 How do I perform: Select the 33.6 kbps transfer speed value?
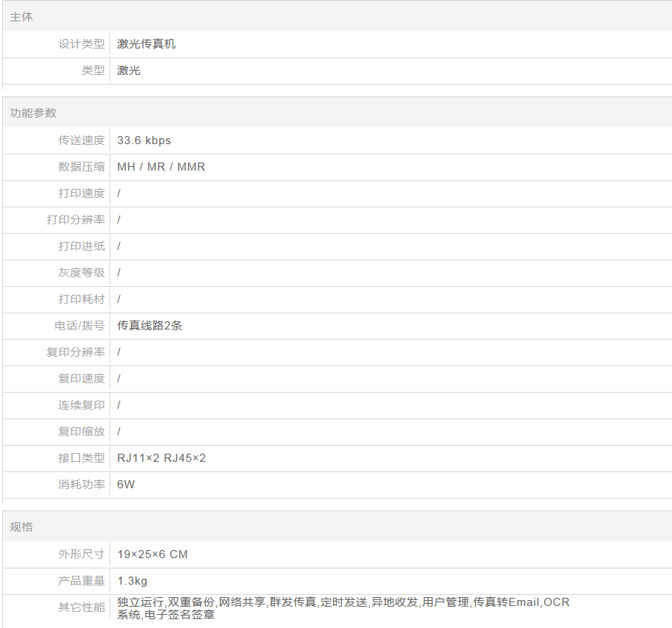click(x=144, y=140)
